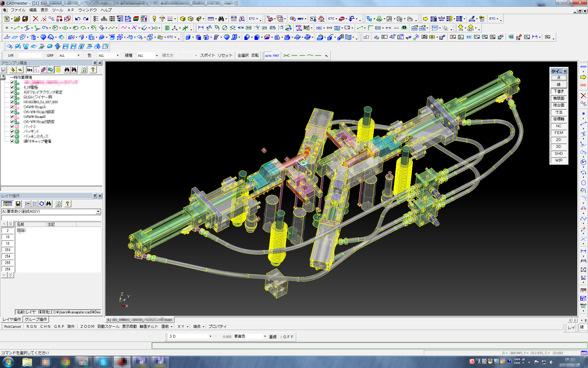The image size is (588, 368).
Task: Click the Undo arrow icon
Action: pos(78,19)
